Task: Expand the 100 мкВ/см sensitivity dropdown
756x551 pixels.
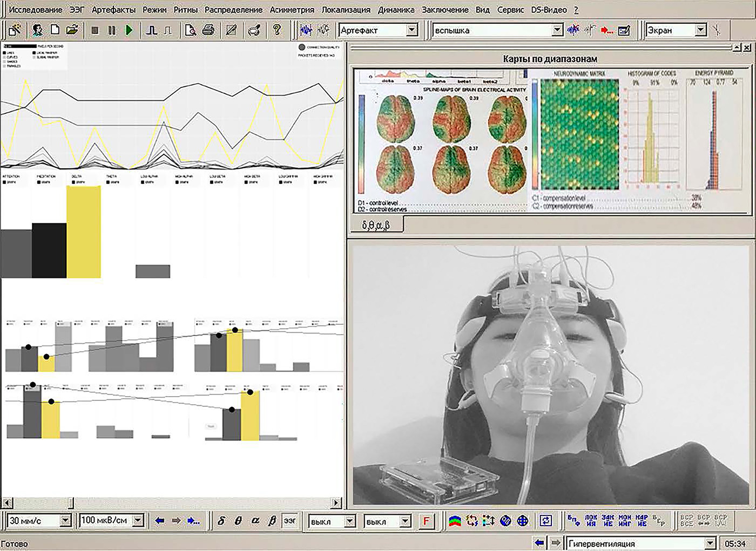Action: tap(138, 521)
